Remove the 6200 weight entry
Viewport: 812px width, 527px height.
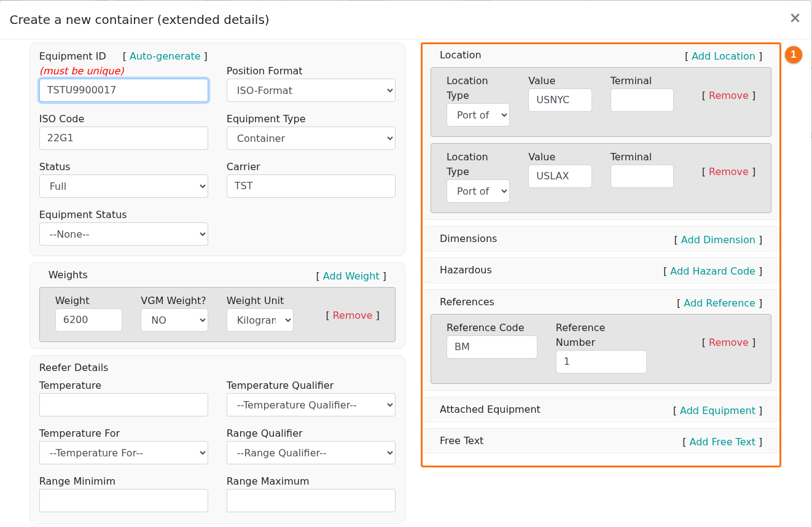pos(353,315)
